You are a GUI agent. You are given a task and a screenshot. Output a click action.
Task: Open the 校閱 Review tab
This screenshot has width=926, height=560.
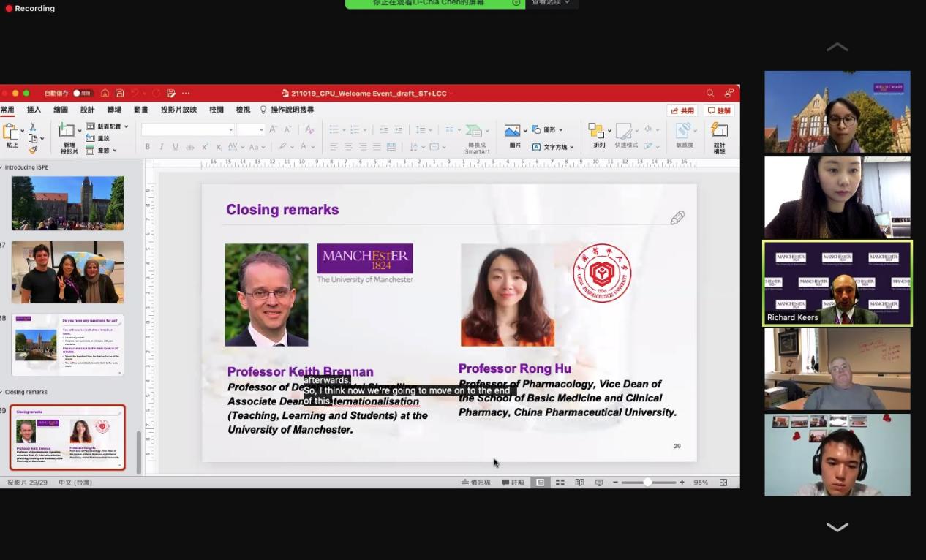pyautogui.click(x=217, y=110)
